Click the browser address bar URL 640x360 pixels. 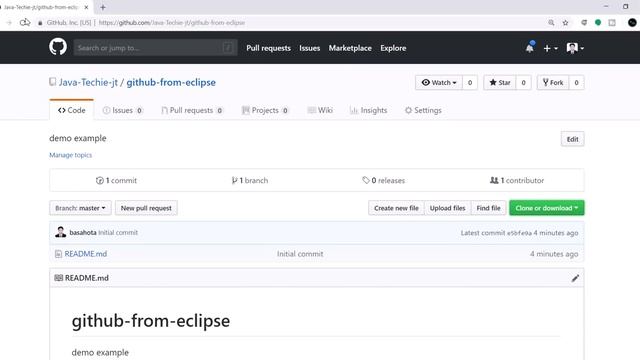172,23
